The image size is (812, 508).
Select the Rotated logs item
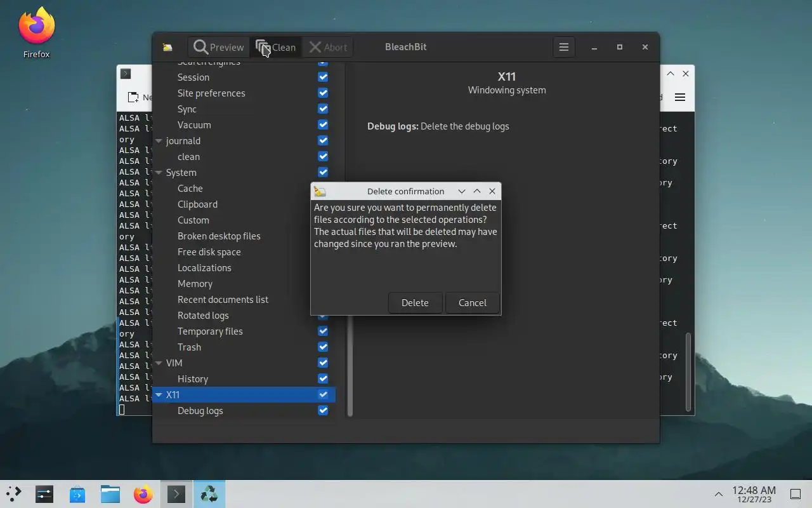(x=203, y=315)
